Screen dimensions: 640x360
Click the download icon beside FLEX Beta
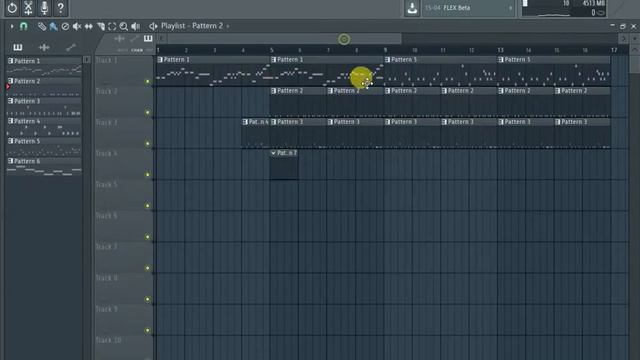coord(412,8)
